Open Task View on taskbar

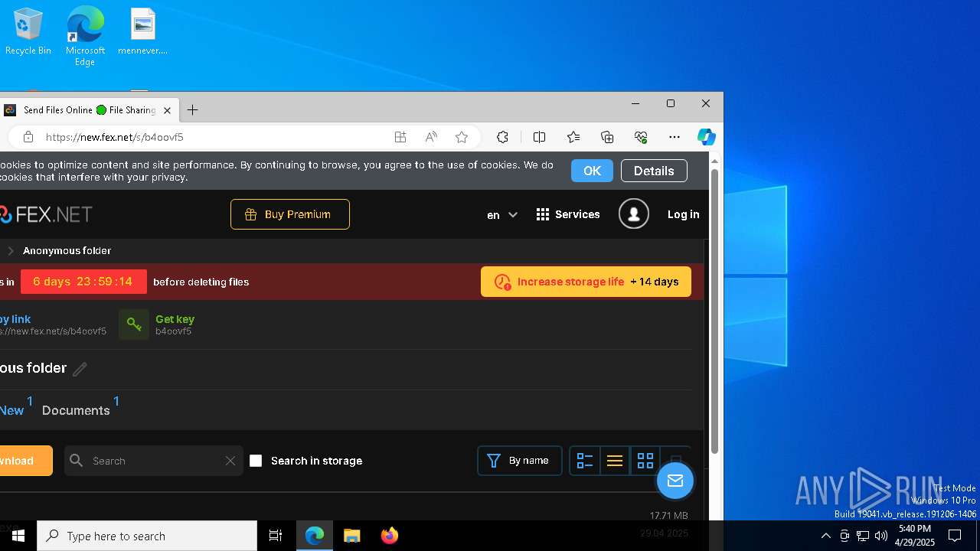(x=276, y=536)
